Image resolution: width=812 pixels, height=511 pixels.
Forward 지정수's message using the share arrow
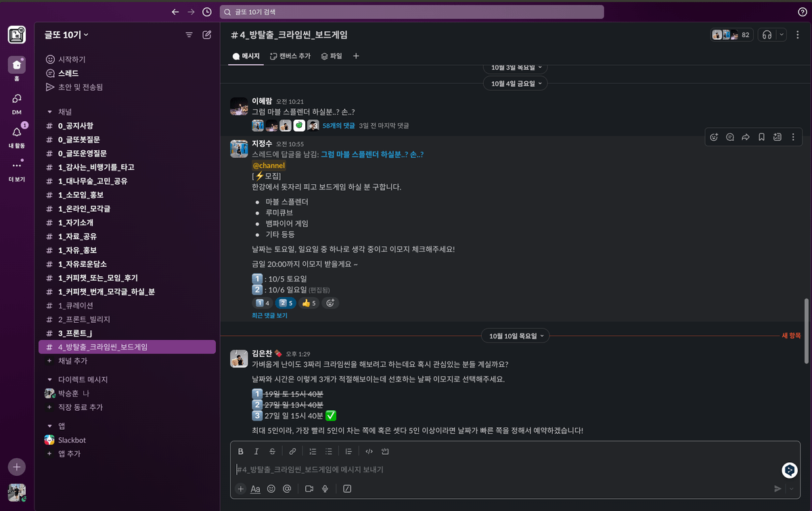click(745, 137)
